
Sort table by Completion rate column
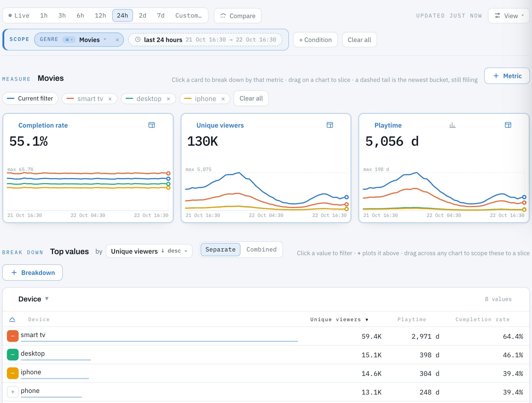pyautogui.click(x=483, y=319)
